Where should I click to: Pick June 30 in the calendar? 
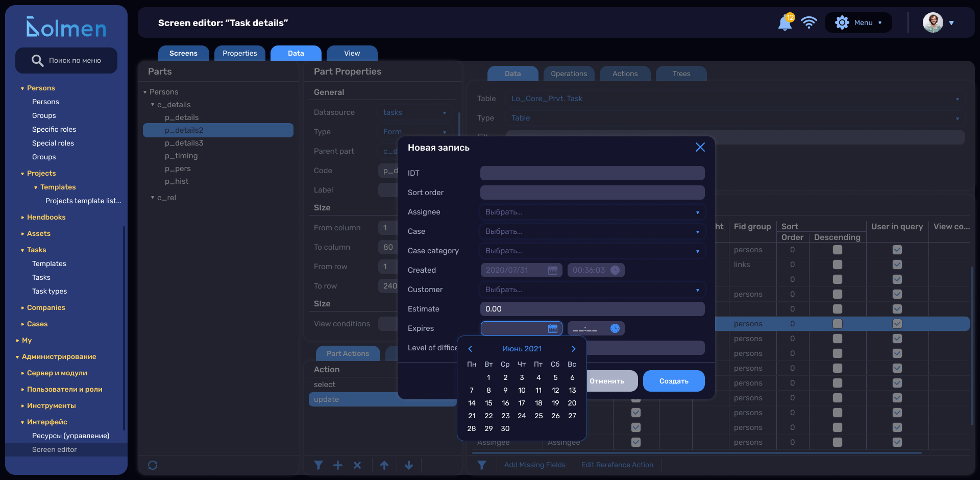[505, 428]
